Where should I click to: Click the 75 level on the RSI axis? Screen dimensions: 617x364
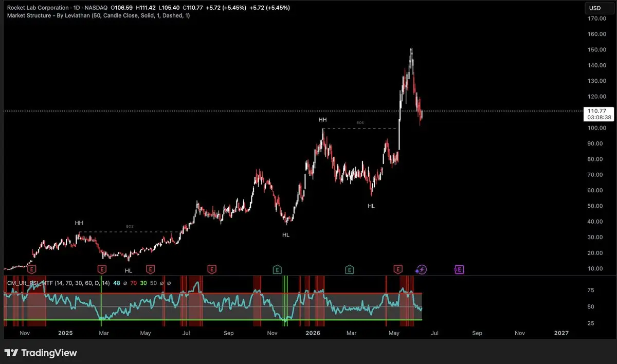pos(591,290)
